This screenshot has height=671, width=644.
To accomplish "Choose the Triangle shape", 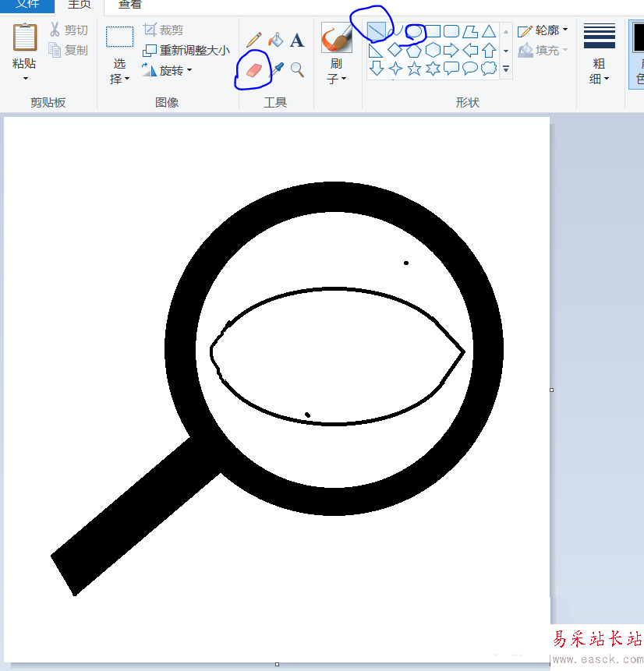I will pyautogui.click(x=489, y=31).
